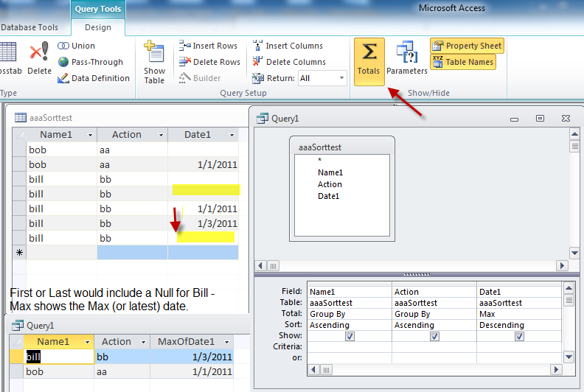Click the Criteria cell under Name1
584x392 pixels.
tap(350, 346)
